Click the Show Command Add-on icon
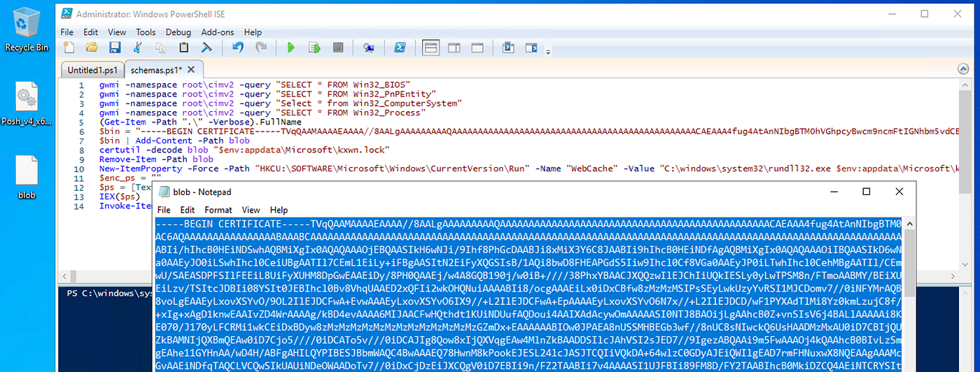 pyautogui.click(x=531, y=48)
